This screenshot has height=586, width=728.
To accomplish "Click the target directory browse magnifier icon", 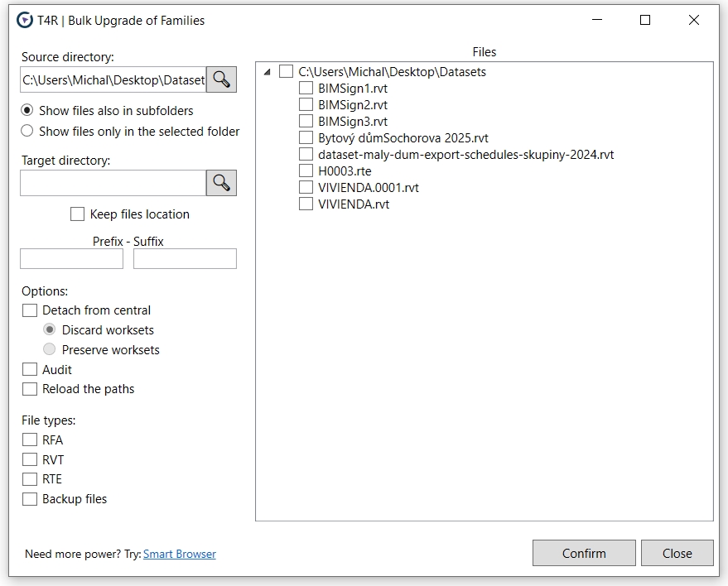I will coord(221,183).
